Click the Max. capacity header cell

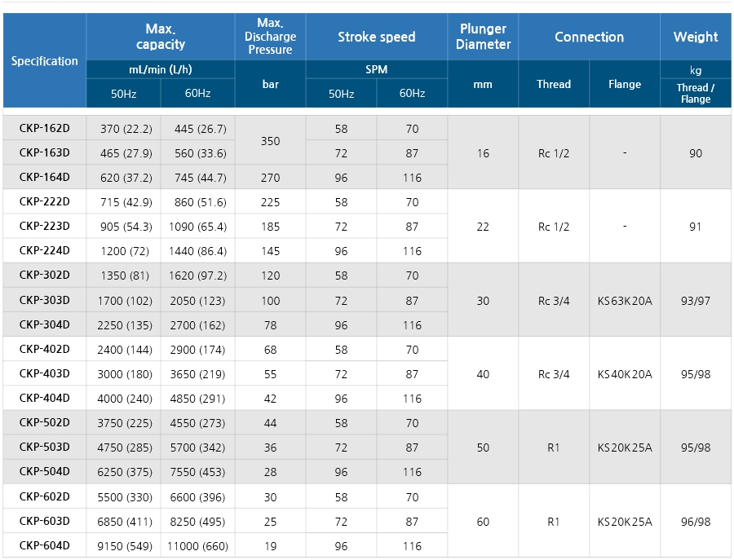tap(161, 37)
